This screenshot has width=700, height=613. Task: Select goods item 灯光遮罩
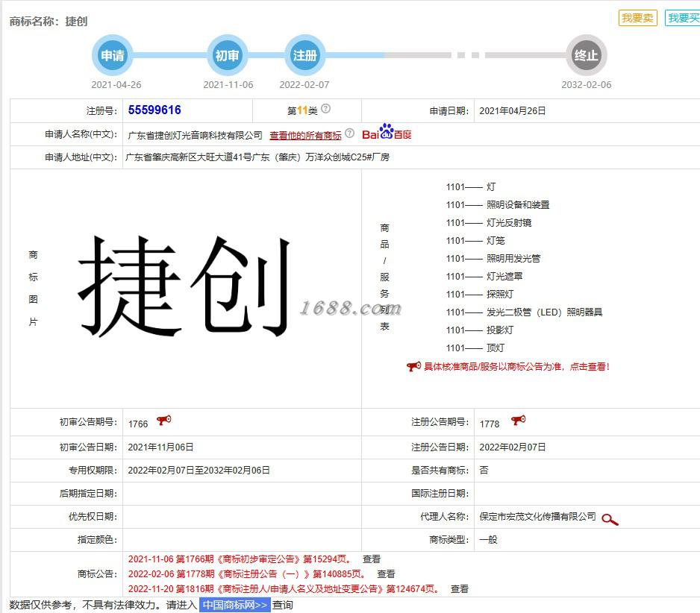tap(504, 276)
